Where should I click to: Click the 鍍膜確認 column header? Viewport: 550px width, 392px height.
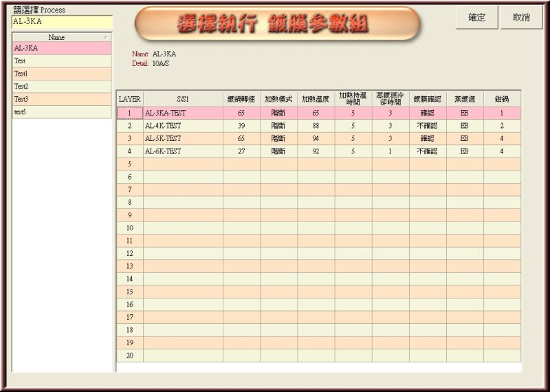point(427,99)
